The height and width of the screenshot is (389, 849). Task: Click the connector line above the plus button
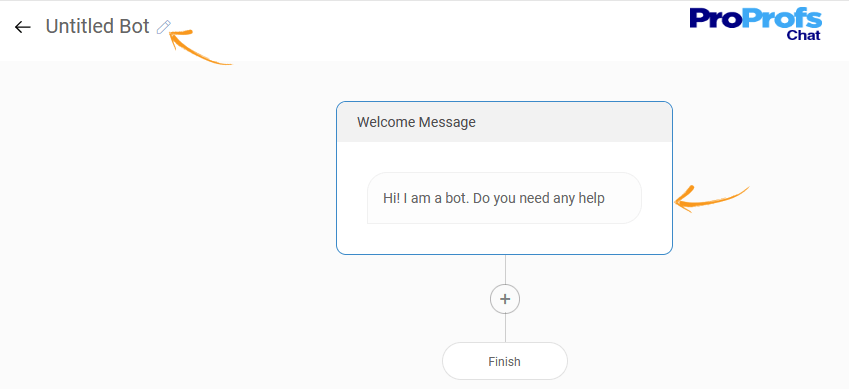click(505, 269)
